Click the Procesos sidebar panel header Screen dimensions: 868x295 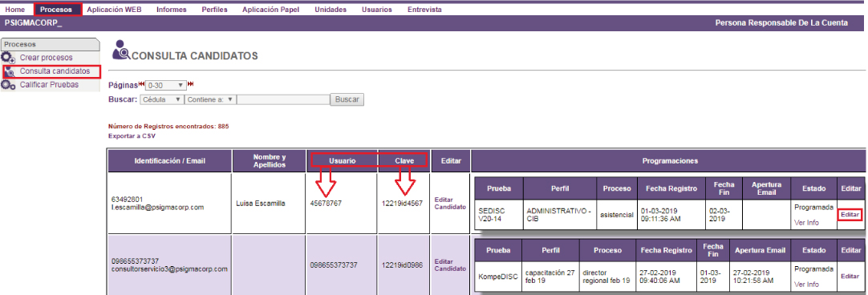click(x=50, y=44)
